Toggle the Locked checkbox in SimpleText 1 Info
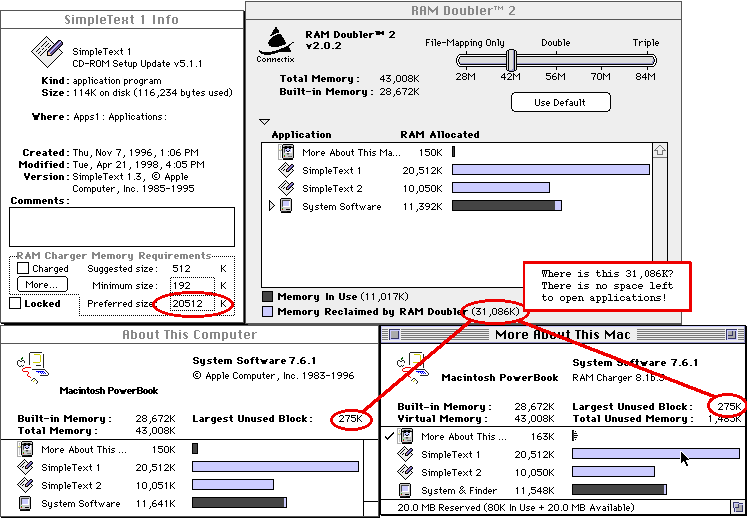Image resolution: width=747 pixels, height=518 pixels. (x=15, y=303)
